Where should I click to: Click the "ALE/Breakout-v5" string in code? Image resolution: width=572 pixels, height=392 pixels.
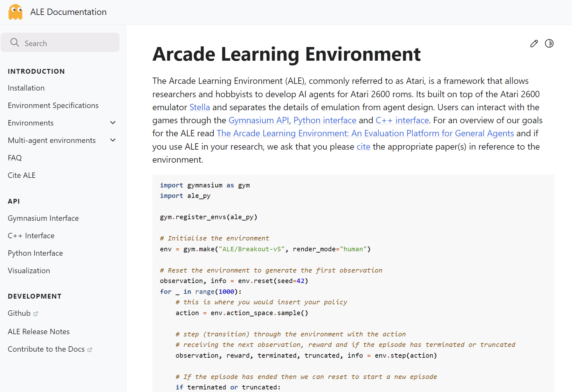[252, 249]
